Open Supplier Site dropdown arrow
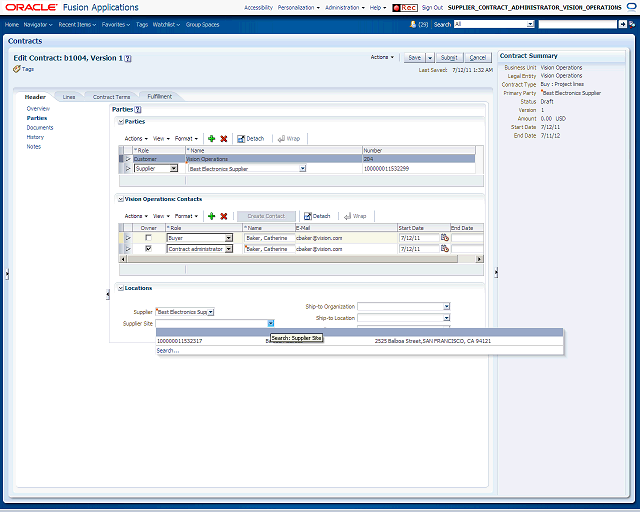This screenshot has width=640, height=512. 271,323
